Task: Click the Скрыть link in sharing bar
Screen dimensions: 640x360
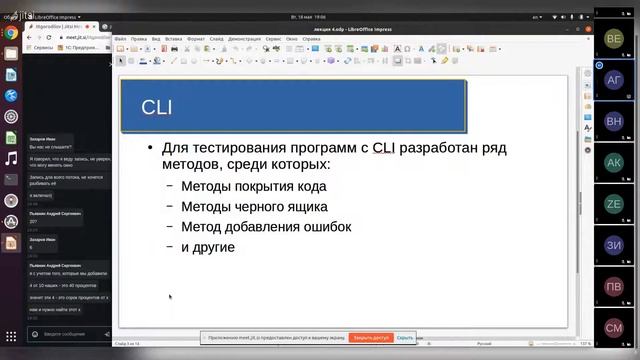Action: pyautogui.click(x=405, y=338)
